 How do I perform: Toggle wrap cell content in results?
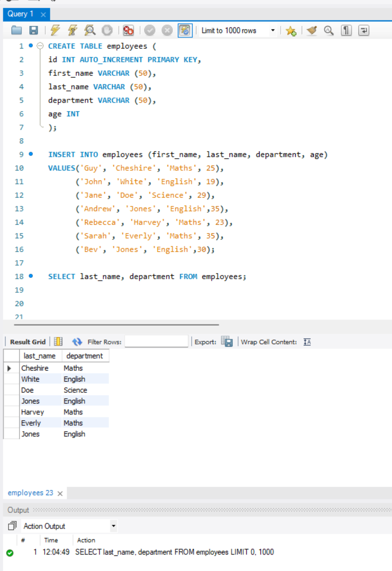(306, 341)
